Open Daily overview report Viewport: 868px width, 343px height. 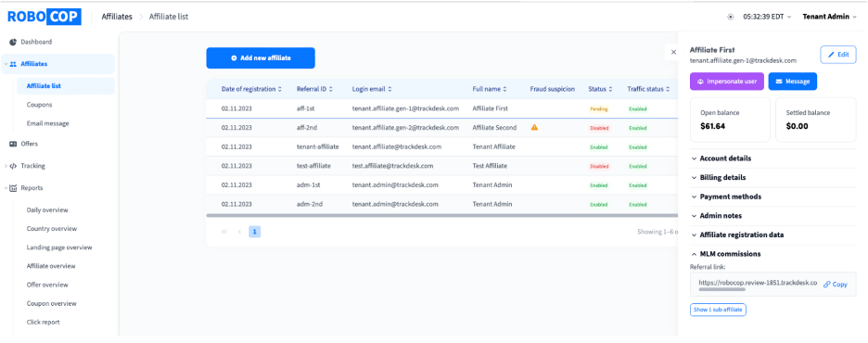click(47, 210)
